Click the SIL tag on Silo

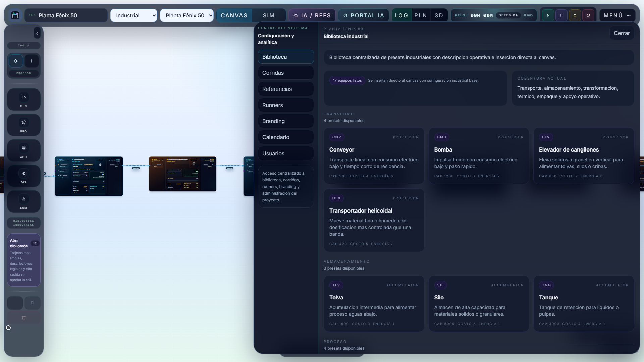(x=440, y=285)
